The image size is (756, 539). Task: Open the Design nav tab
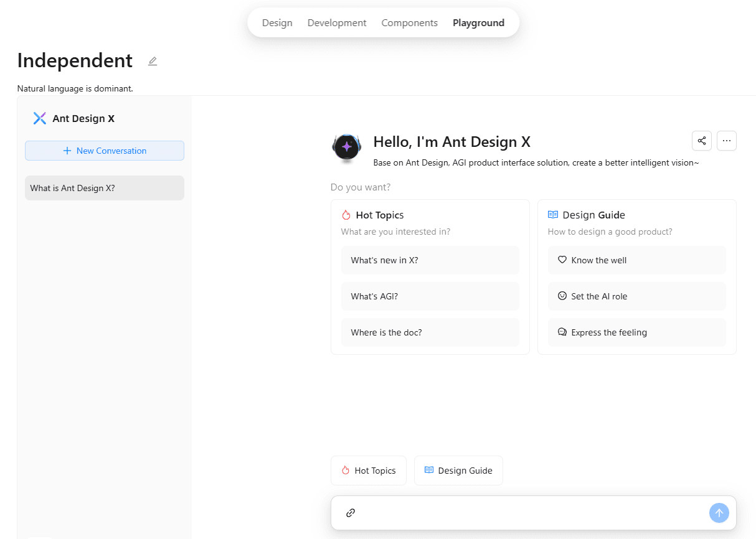[x=277, y=23]
